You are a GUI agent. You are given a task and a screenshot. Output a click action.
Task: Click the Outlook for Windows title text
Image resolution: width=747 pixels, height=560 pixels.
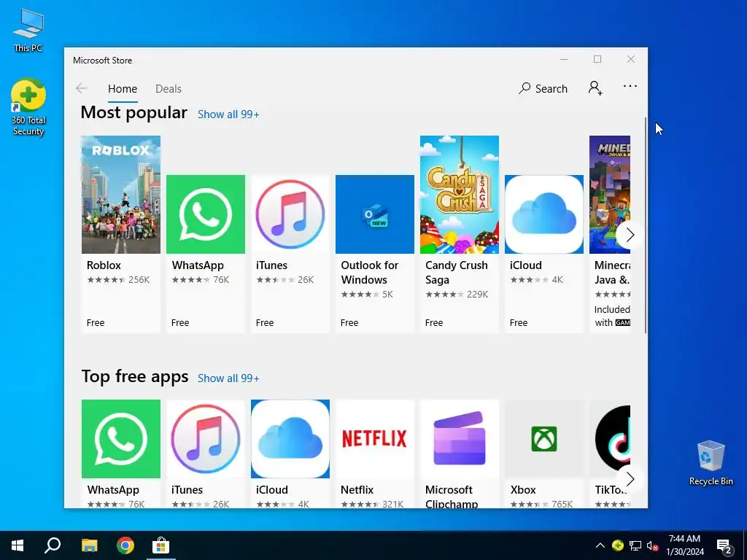coord(370,273)
